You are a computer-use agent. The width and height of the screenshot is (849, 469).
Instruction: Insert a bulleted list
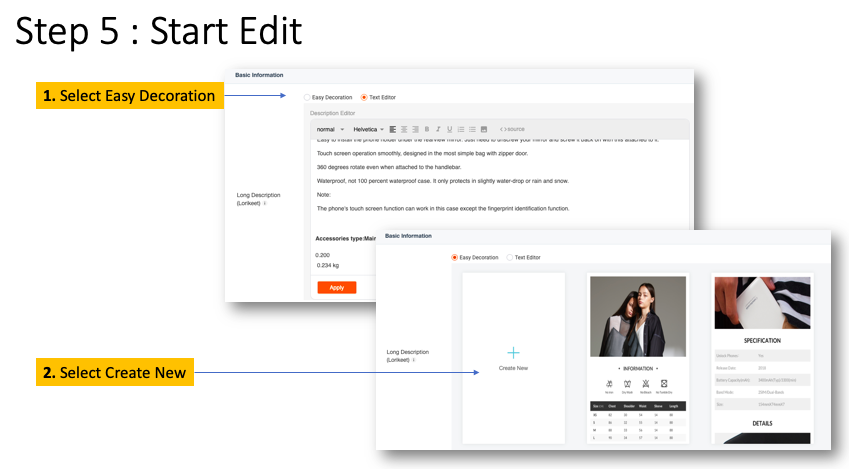(x=472, y=129)
